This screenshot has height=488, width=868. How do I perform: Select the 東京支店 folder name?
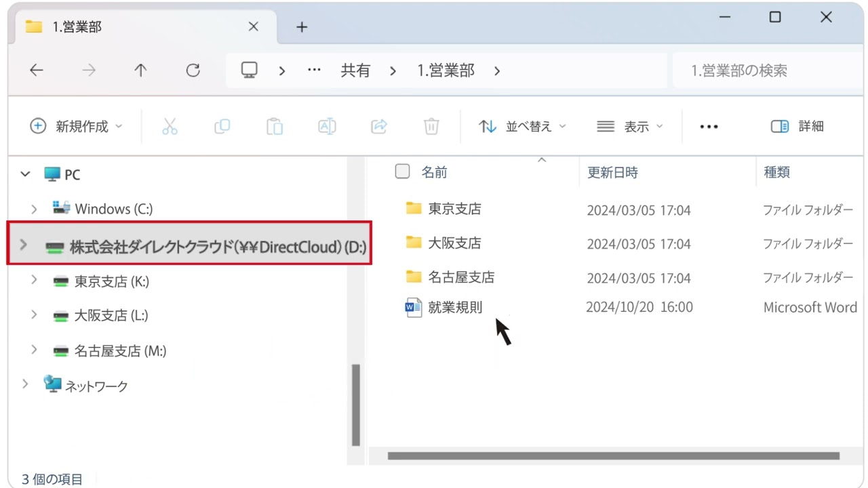coord(454,209)
